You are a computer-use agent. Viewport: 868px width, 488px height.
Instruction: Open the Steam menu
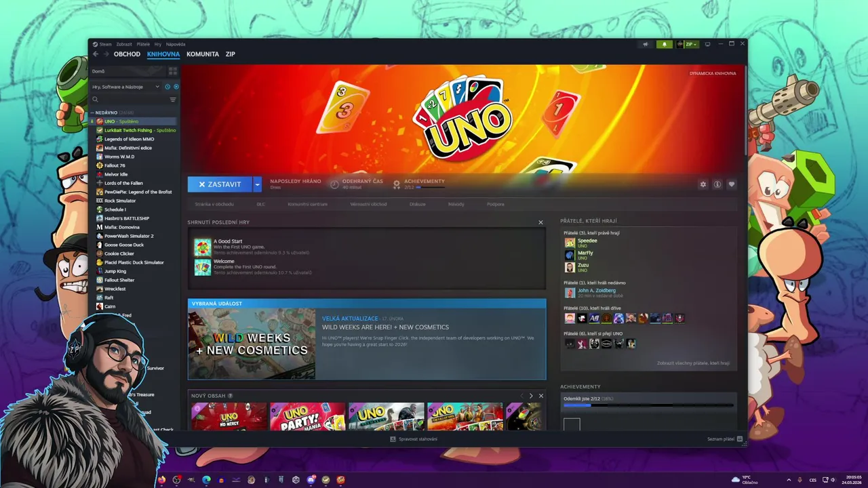point(102,44)
